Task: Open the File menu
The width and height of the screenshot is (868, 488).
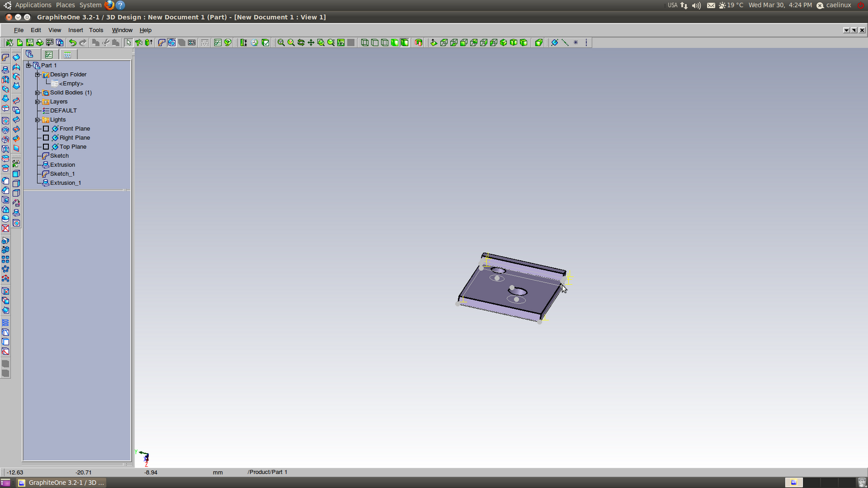Action: (18, 30)
